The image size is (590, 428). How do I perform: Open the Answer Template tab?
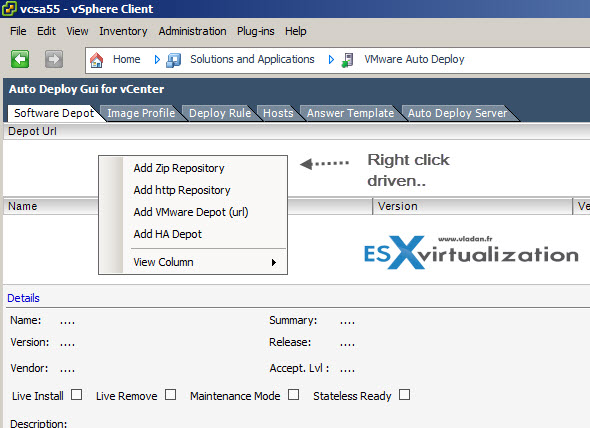click(x=350, y=113)
